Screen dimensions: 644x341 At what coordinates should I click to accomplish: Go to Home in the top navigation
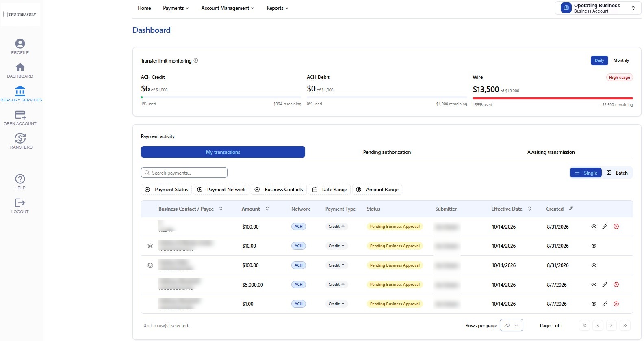pos(144,8)
